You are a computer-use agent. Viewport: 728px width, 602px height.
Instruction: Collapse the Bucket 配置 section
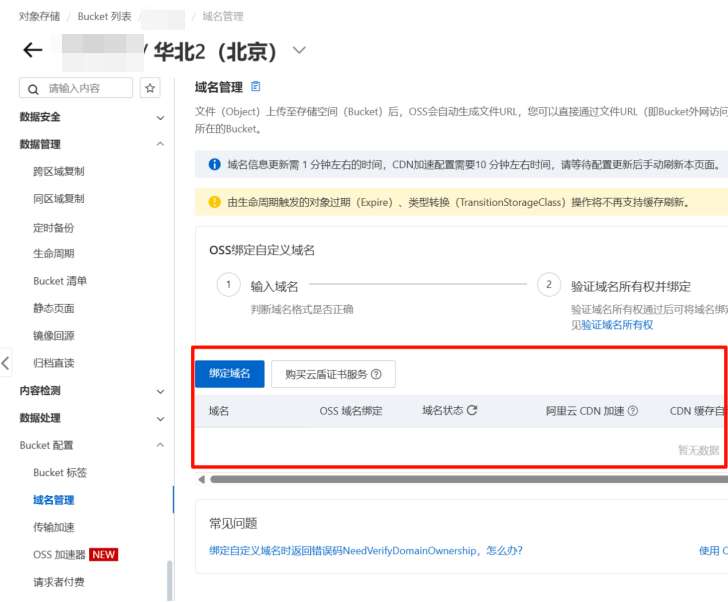[160, 445]
